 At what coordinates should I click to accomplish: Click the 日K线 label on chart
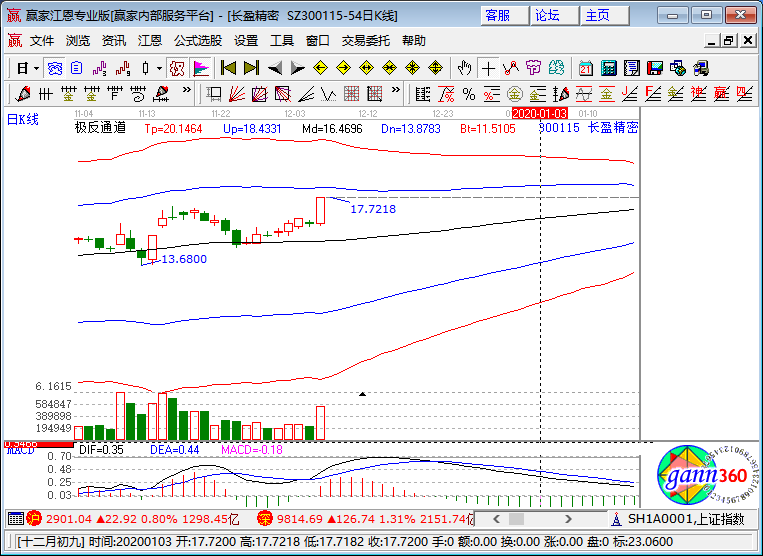(x=22, y=119)
